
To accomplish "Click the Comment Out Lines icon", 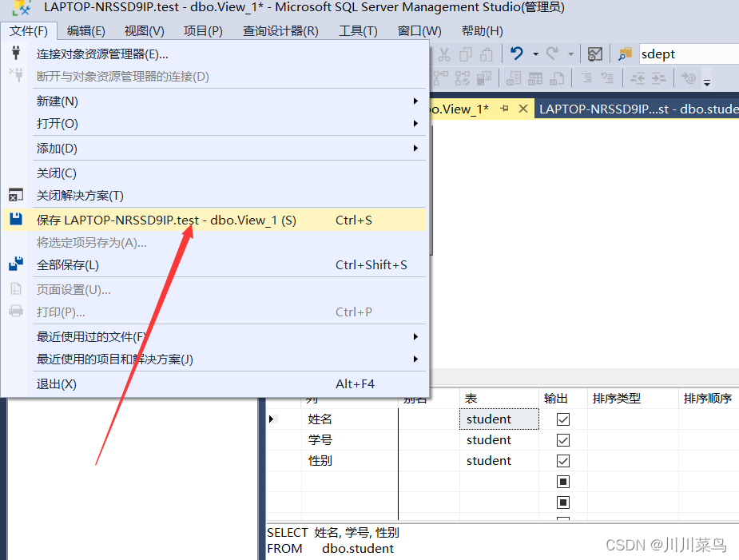I will click(x=586, y=78).
